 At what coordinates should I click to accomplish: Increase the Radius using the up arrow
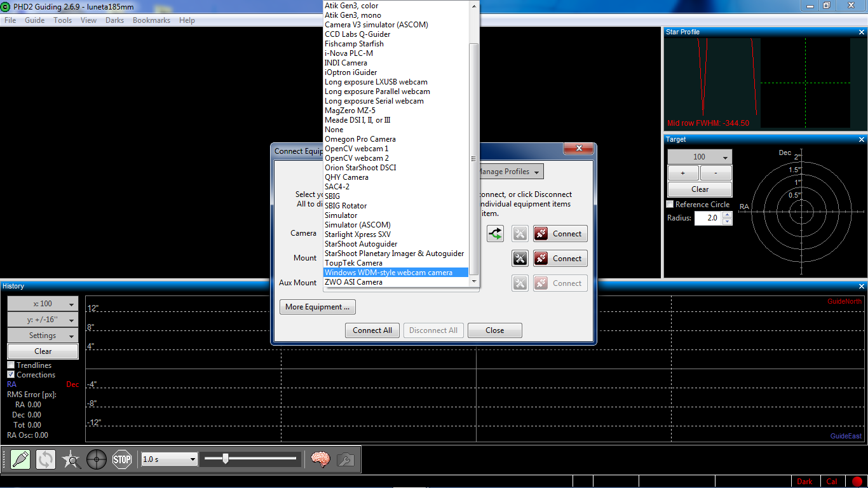[x=728, y=215]
